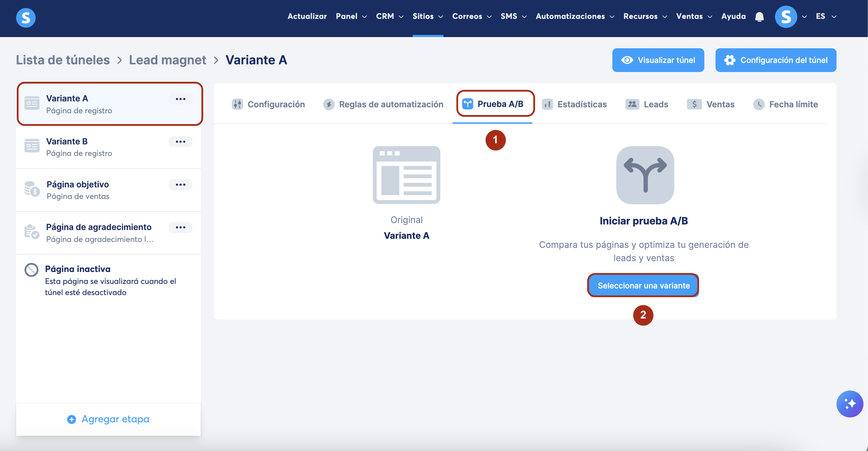Switch to the Estadísticas tab
The width and height of the screenshot is (868, 451).
(575, 104)
